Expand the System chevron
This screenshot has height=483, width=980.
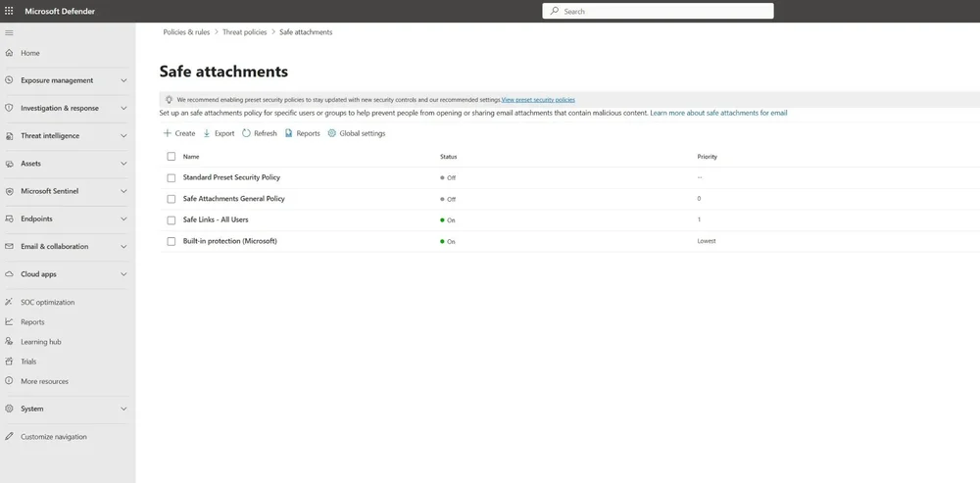123,409
